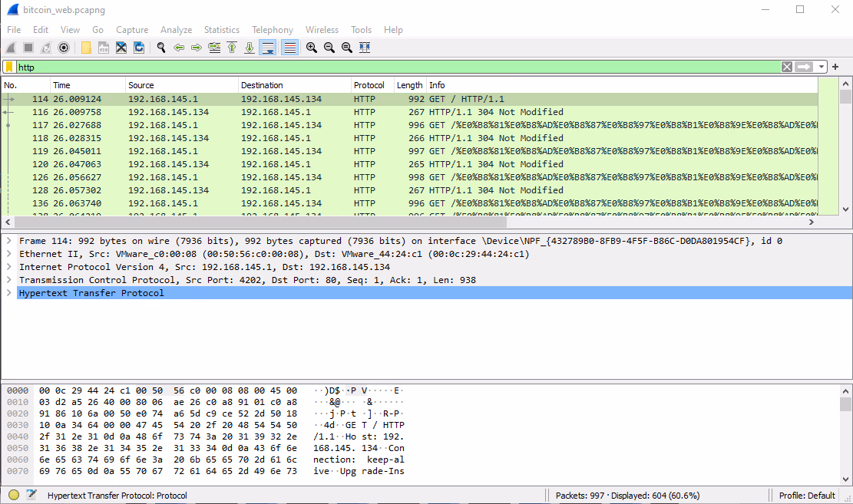Click Zoom in on main window text
853x504 pixels.
tap(312, 48)
